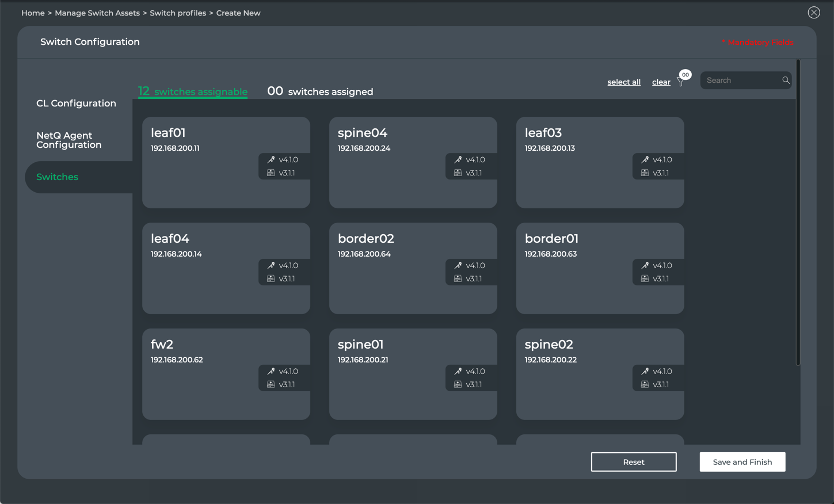Switch to switches assigned tab

[320, 91]
